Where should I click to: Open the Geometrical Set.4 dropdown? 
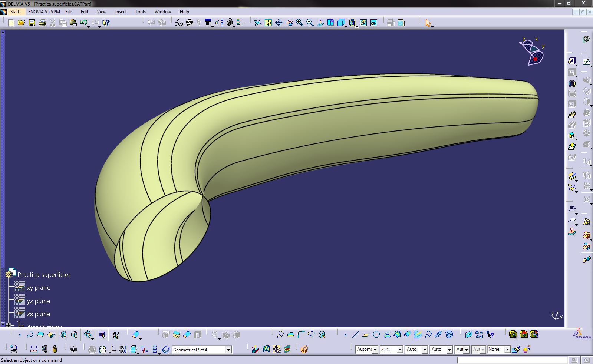228,350
